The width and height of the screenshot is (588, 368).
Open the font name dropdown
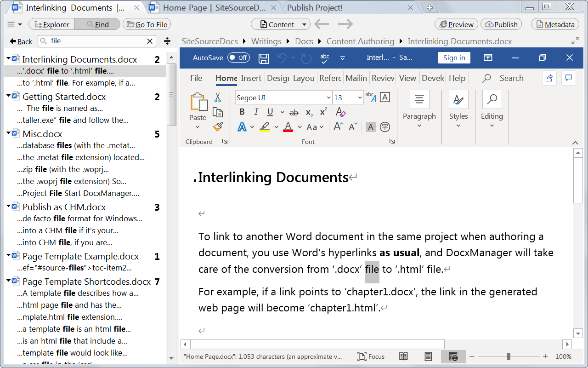(328, 98)
